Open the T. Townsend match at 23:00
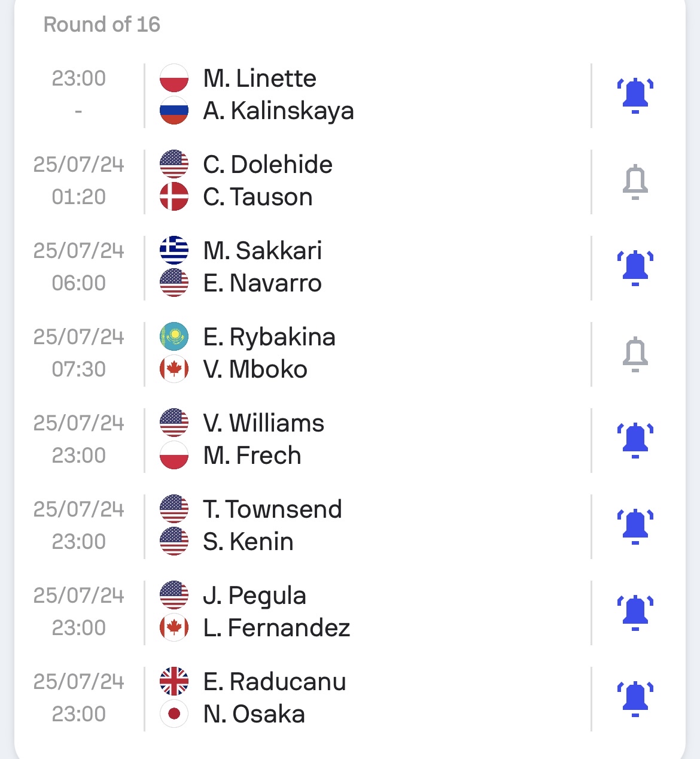The width and height of the screenshot is (700, 759). pos(350,526)
